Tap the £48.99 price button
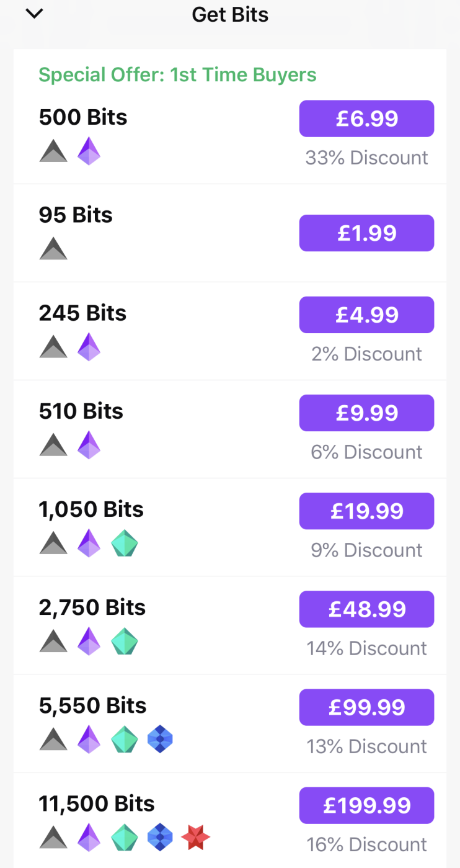Screen dimensions: 460x868 pyautogui.click(x=366, y=609)
